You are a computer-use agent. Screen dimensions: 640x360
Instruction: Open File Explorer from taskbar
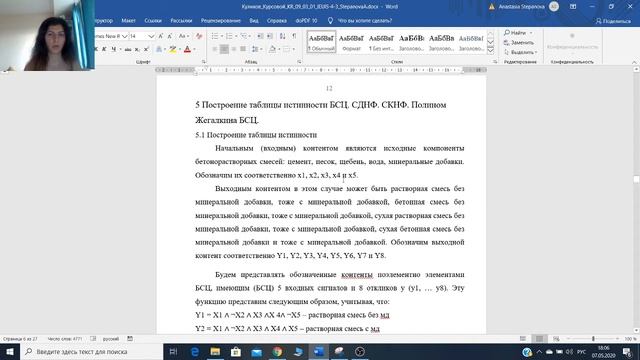click(x=215, y=351)
